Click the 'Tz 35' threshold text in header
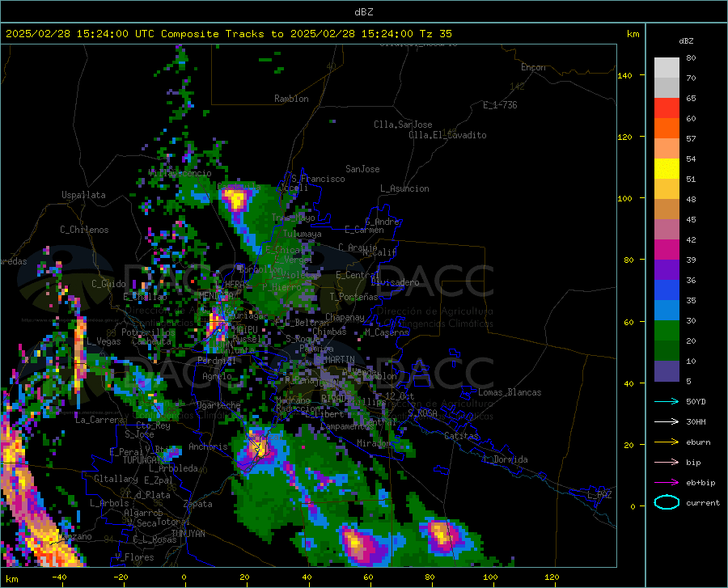This screenshot has width=728, height=588. click(x=435, y=34)
